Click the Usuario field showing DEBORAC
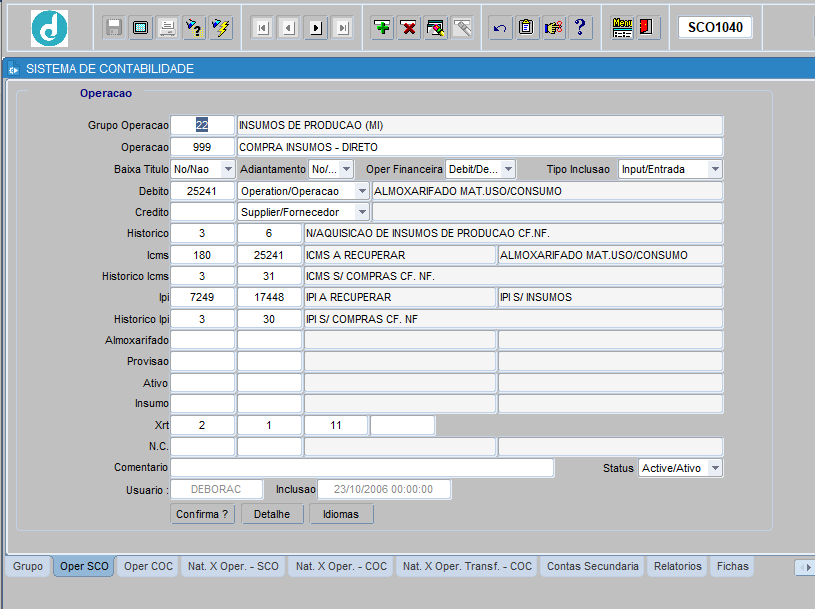 pyautogui.click(x=216, y=489)
